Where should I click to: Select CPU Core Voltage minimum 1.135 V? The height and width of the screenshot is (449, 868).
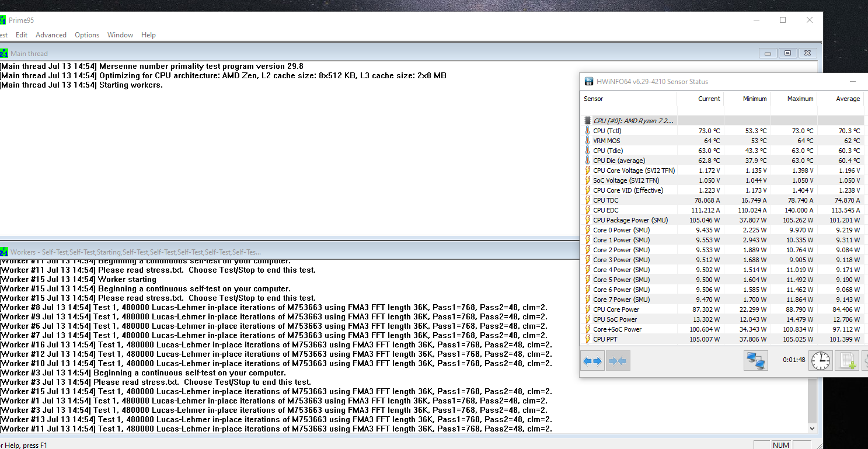756,170
